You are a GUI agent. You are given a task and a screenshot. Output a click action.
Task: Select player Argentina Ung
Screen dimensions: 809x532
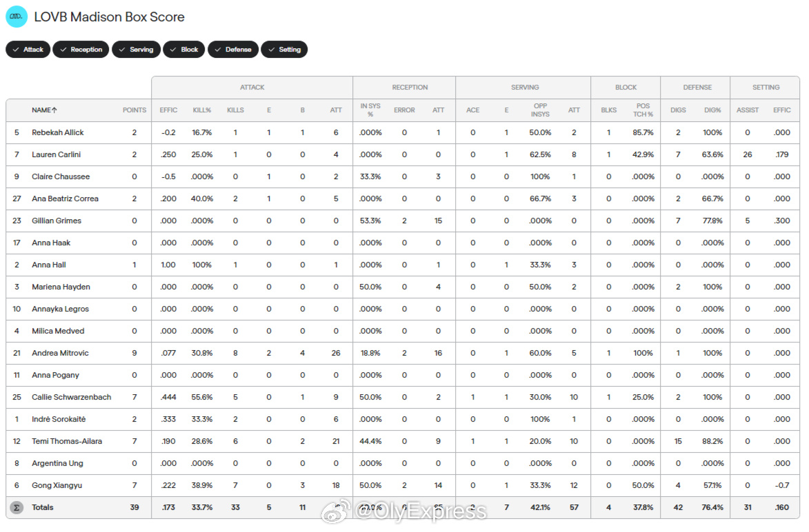[57, 464]
